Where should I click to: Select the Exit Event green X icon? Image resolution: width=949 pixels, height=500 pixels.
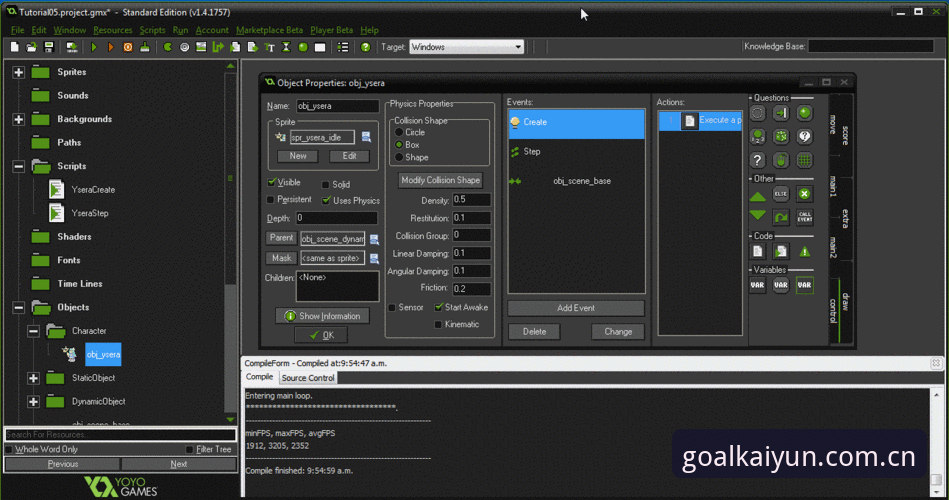coord(804,194)
